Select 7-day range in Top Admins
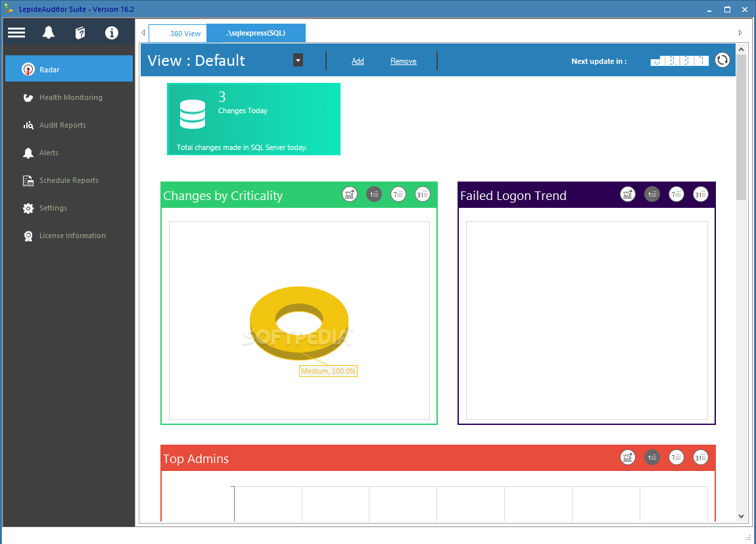The height and width of the screenshot is (544, 756). pyautogui.click(x=676, y=457)
